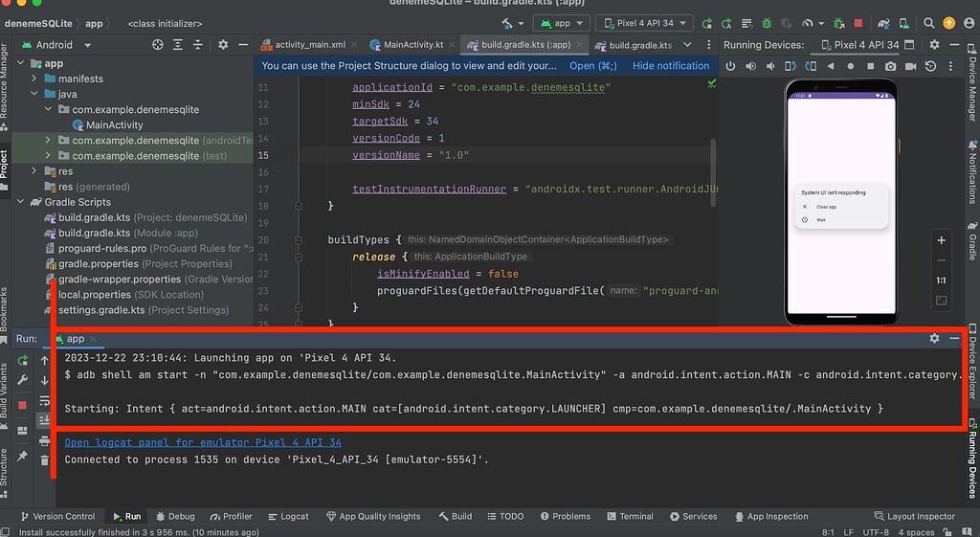This screenshot has width=980, height=537.
Task: Expand the res folder
Action: click(x=34, y=170)
